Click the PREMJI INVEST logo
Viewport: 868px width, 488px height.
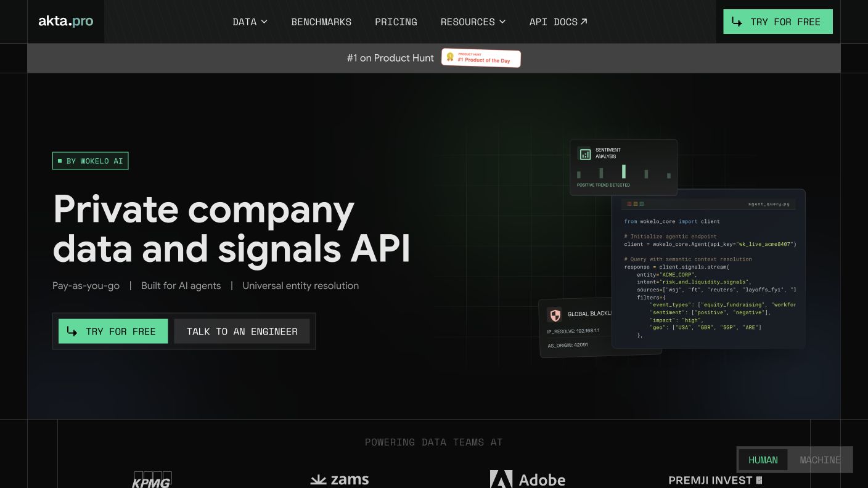click(x=716, y=480)
